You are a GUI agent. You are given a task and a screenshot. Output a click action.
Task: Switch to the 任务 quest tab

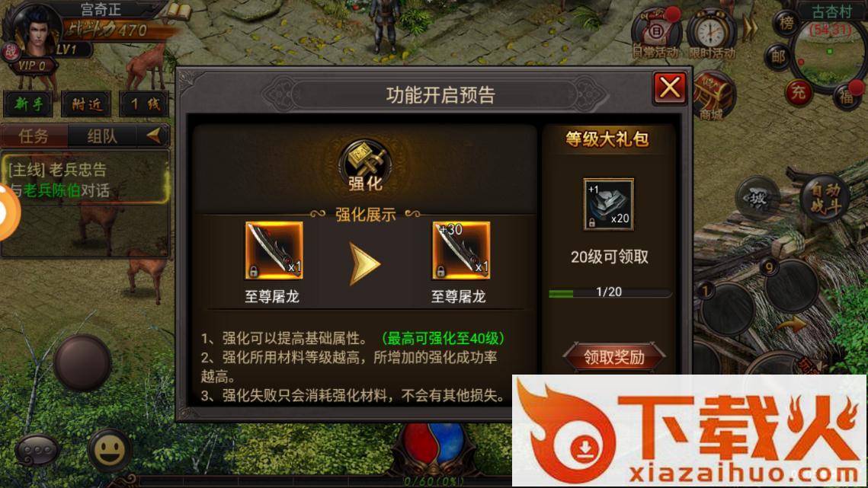34,136
